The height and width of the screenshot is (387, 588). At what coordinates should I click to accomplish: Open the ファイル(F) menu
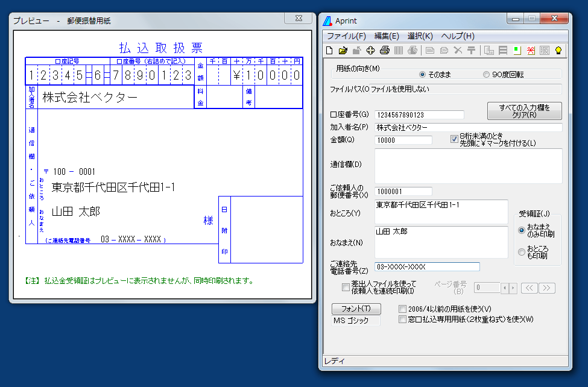point(346,36)
